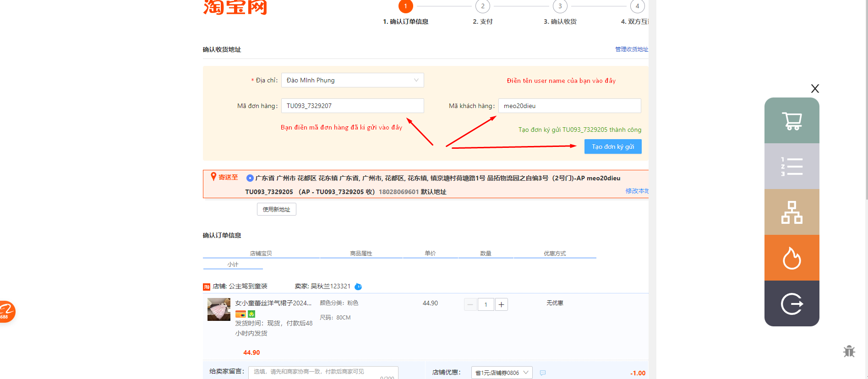
Task: Close the floating sidebar with X
Action: click(x=815, y=88)
